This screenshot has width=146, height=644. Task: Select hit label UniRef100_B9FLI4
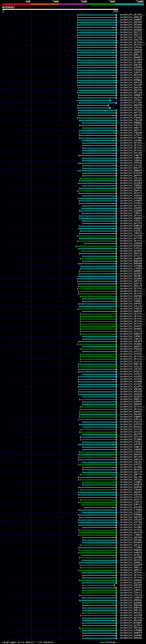click(x=131, y=55)
